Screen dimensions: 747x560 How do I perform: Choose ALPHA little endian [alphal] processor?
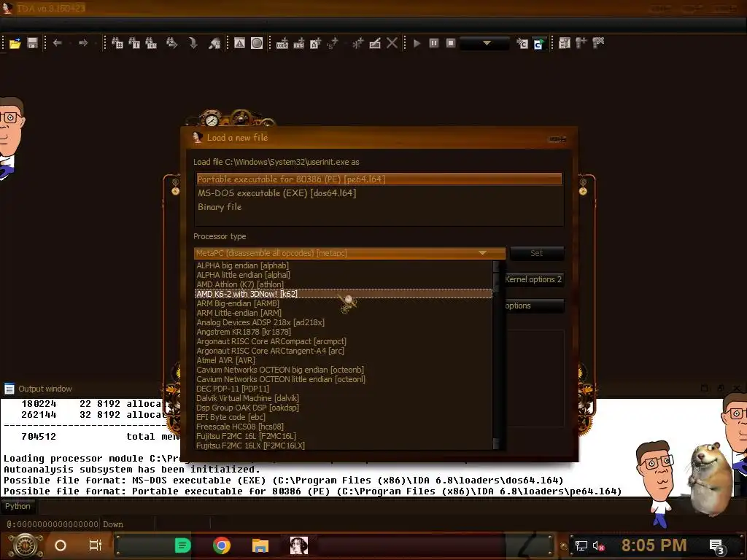pos(344,275)
